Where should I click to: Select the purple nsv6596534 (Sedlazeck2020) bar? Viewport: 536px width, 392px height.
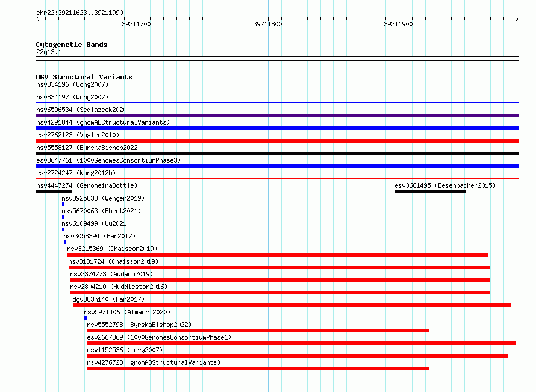point(277,116)
